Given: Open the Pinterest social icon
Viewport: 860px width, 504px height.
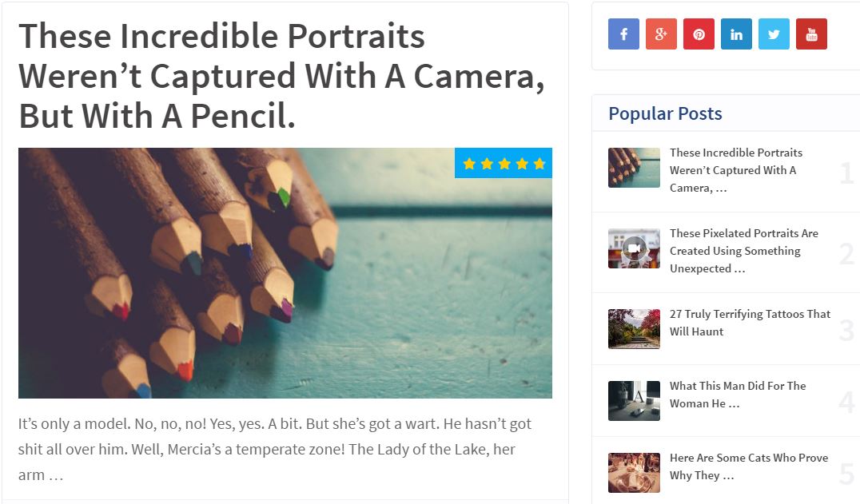Looking at the screenshot, I should pyautogui.click(x=699, y=34).
